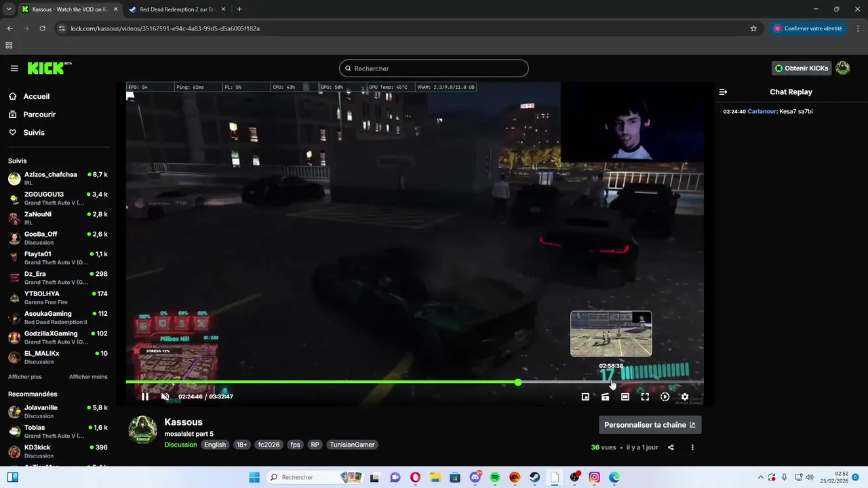The height and width of the screenshot is (488, 868).
Task: Open Kassous channel avatar
Action: [x=142, y=430]
